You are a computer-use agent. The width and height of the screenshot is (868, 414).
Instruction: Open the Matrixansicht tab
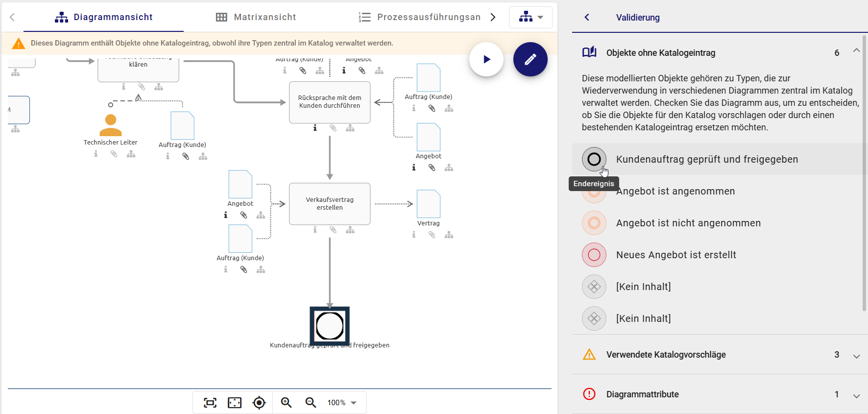coord(256,17)
